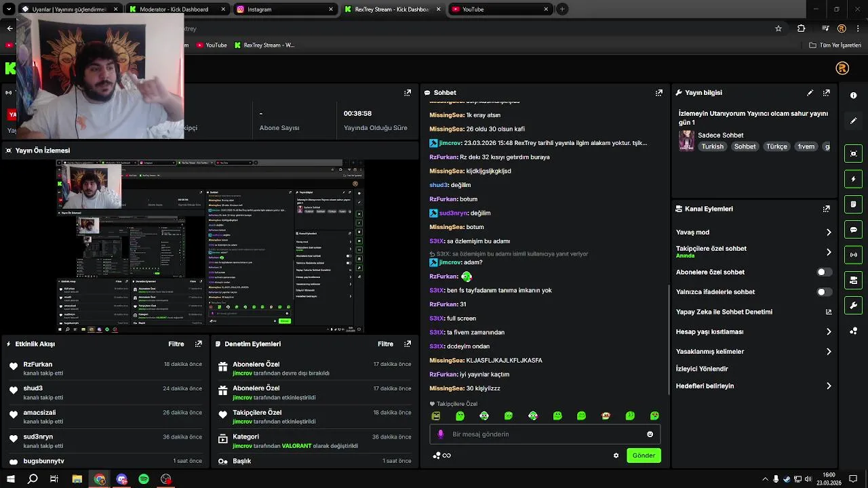Toggle the wrench stream info icon in sidebar
Viewport: 868px width, 488px height.
click(x=853, y=305)
